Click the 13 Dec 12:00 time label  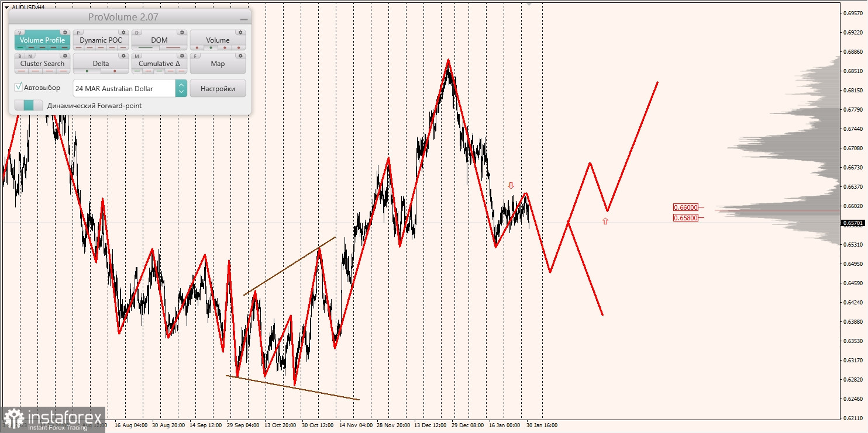click(x=430, y=425)
